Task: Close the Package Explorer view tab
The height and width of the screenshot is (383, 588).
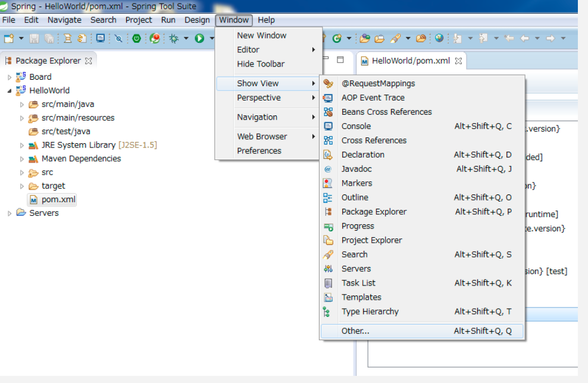Action: point(89,61)
